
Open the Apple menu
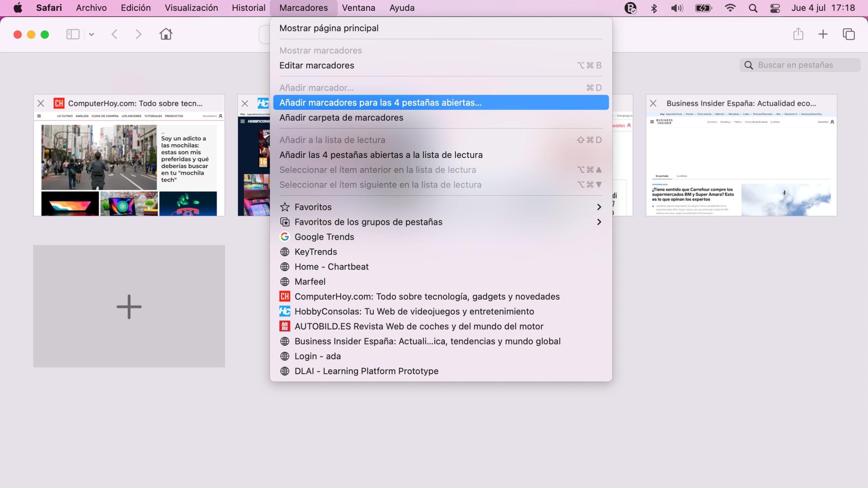click(x=18, y=8)
